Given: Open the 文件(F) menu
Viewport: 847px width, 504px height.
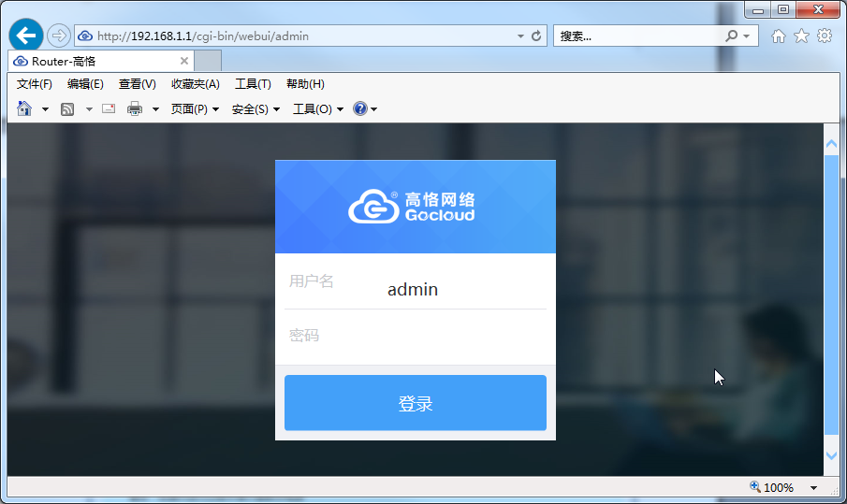Looking at the screenshot, I should tap(34, 84).
